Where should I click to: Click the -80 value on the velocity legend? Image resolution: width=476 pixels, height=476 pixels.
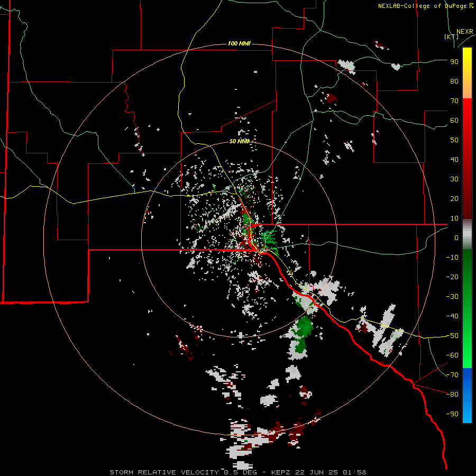452,395
